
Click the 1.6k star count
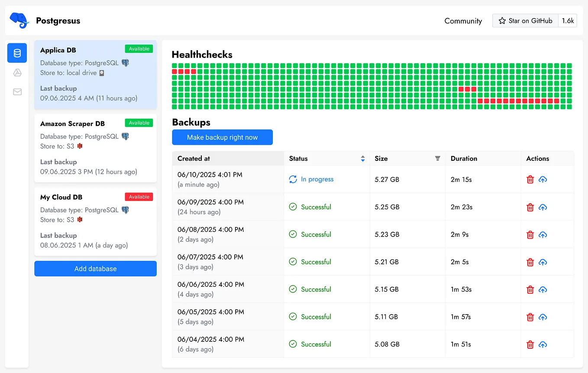click(568, 20)
